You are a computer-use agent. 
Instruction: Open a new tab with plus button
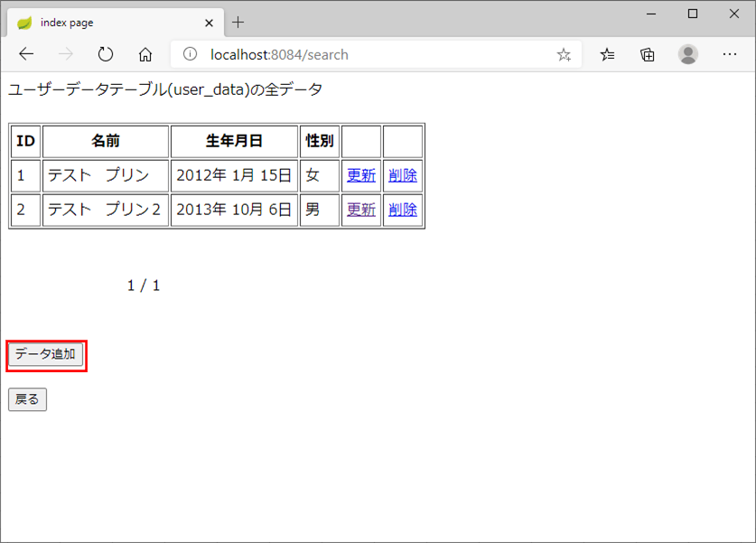pos(238,22)
